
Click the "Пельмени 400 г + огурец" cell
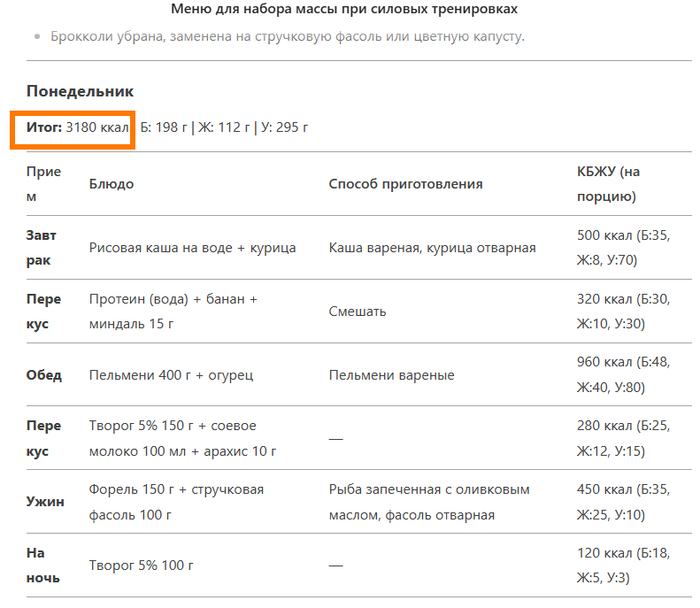point(171,375)
